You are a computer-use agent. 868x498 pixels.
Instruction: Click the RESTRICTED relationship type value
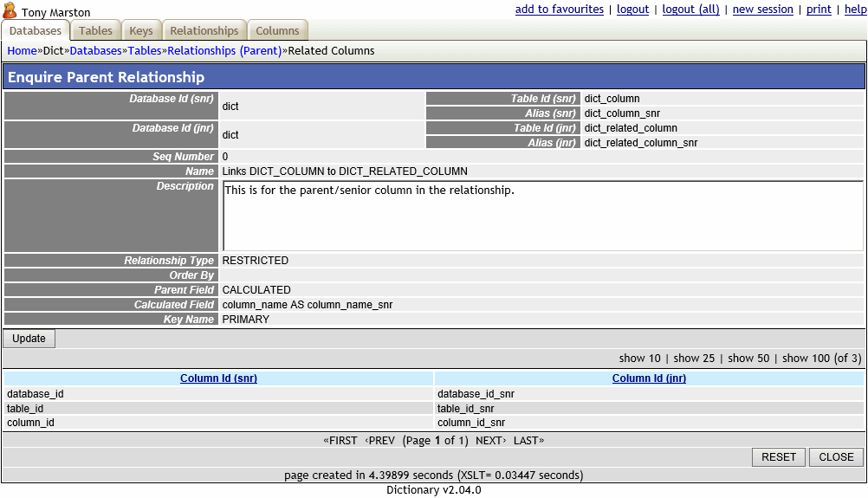[x=256, y=261]
